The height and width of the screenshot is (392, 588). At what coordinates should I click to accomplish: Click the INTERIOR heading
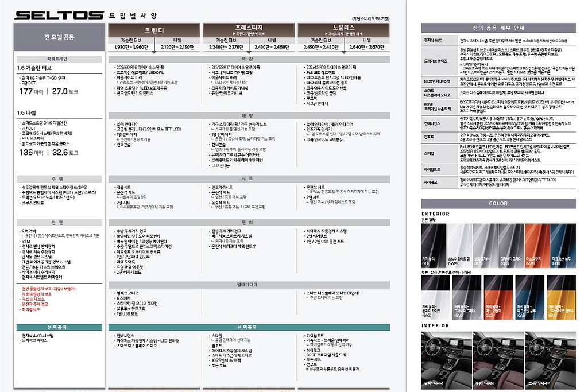pyautogui.click(x=435, y=325)
